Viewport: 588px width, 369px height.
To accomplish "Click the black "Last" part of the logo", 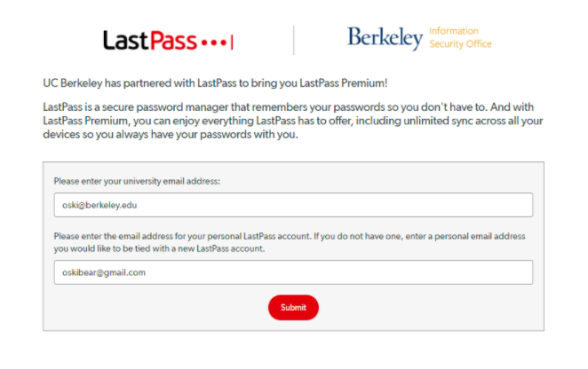I will click(x=126, y=40).
